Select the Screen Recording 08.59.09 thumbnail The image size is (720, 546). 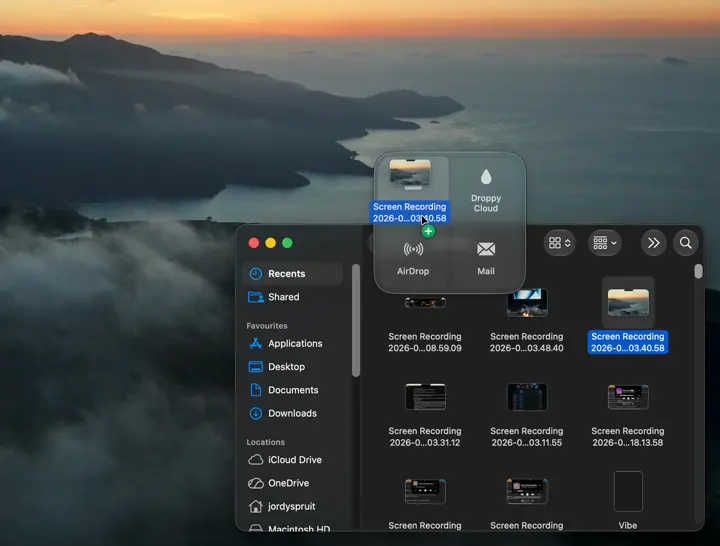[x=425, y=303]
